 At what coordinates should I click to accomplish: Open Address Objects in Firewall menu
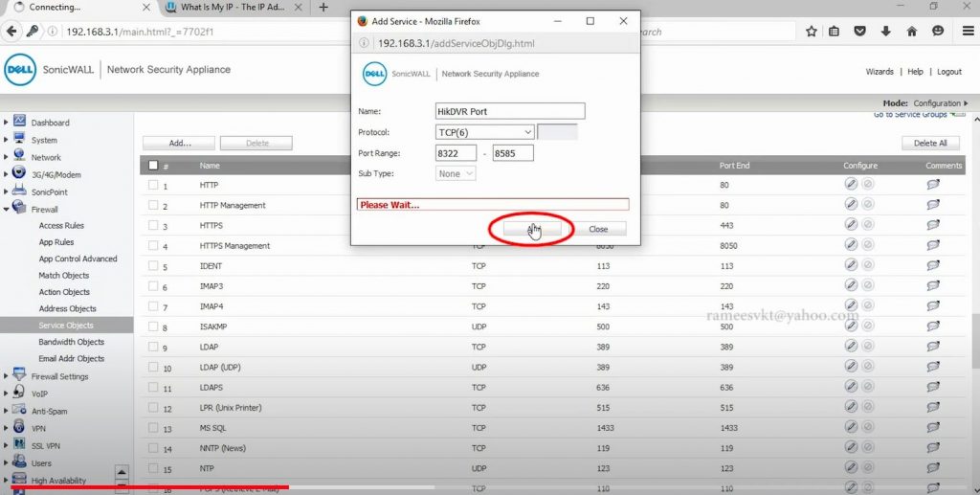pos(68,308)
